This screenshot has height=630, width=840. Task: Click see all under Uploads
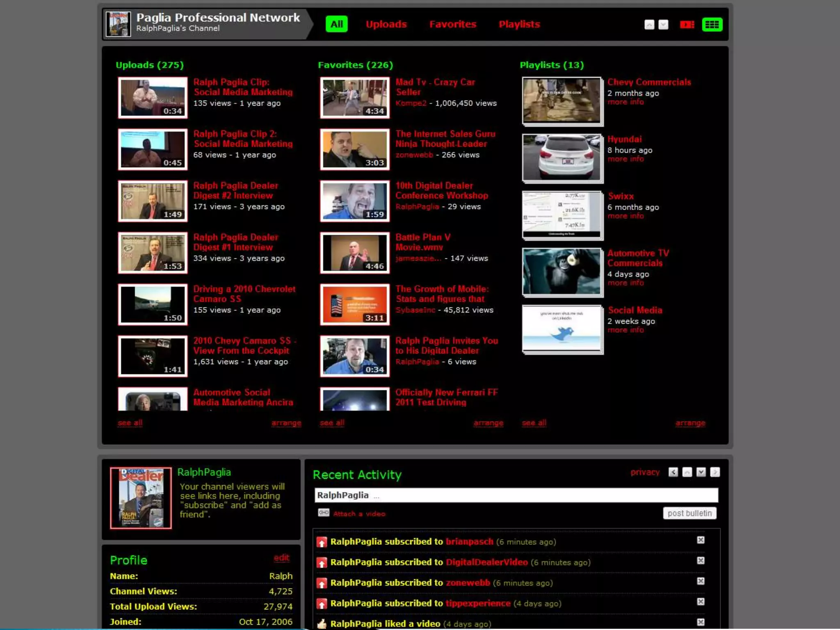pyautogui.click(x=130, y=423)
